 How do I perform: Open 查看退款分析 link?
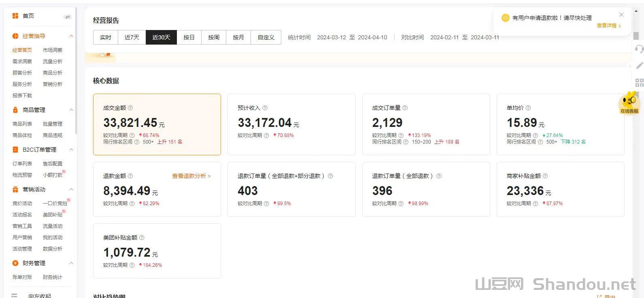click(x=191, y=176)
